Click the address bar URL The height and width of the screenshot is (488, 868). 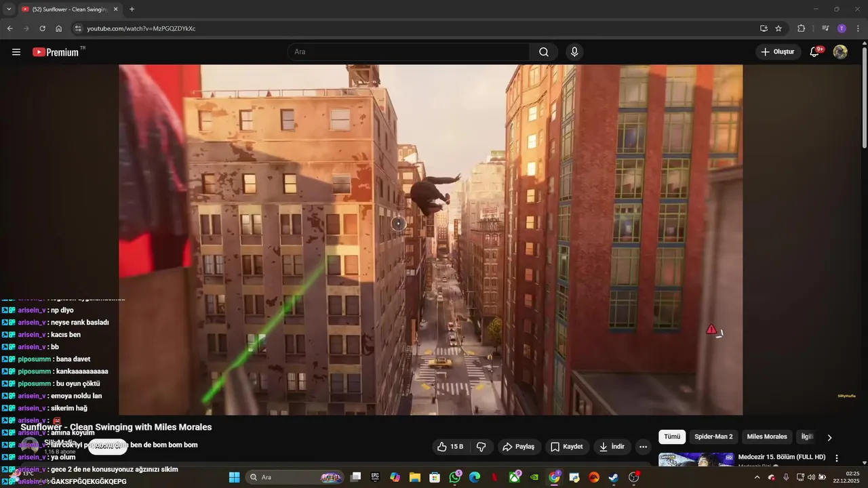pos(141,28)
